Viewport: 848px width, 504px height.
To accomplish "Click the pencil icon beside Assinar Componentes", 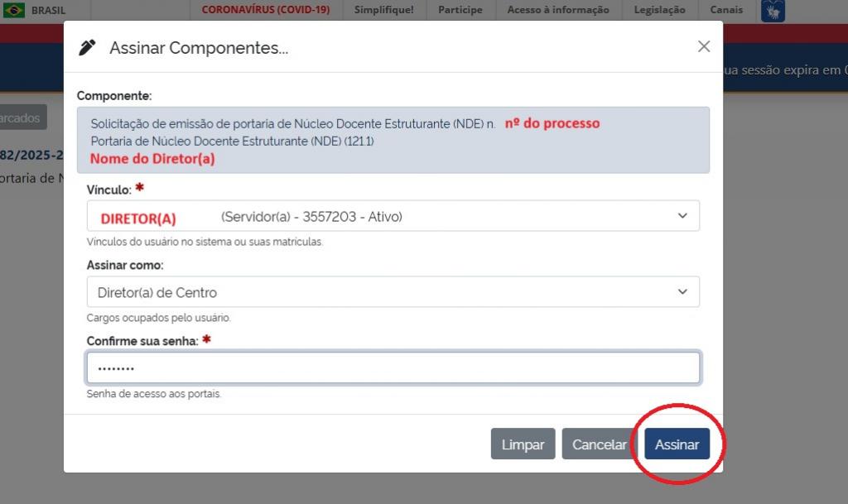I will [x=87, y=47].
